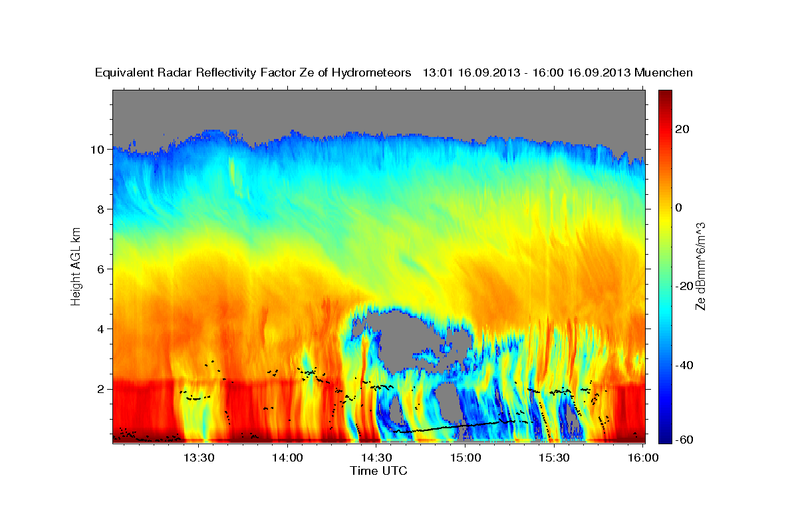Click the colorbar label 'Ze dBmm^6/m^3'

pyautogui.click(x=700, y=266)
